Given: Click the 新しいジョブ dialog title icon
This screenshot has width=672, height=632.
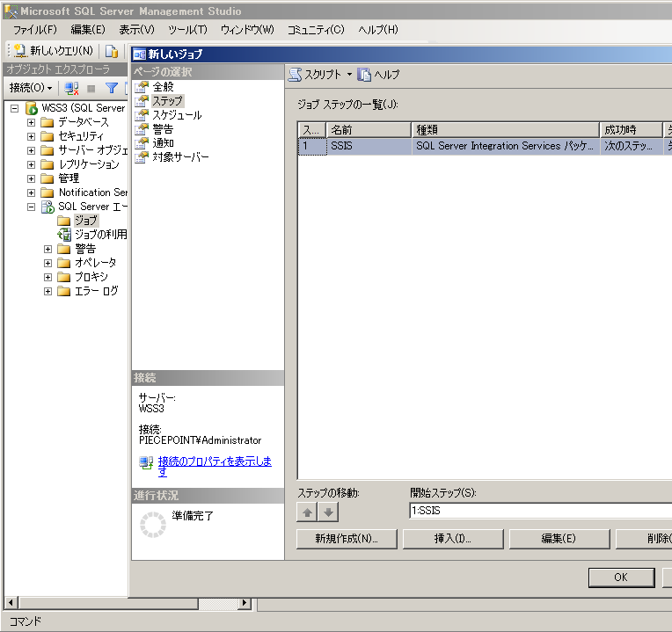Looking at the screenshot, I should click(x=140, y=54).
